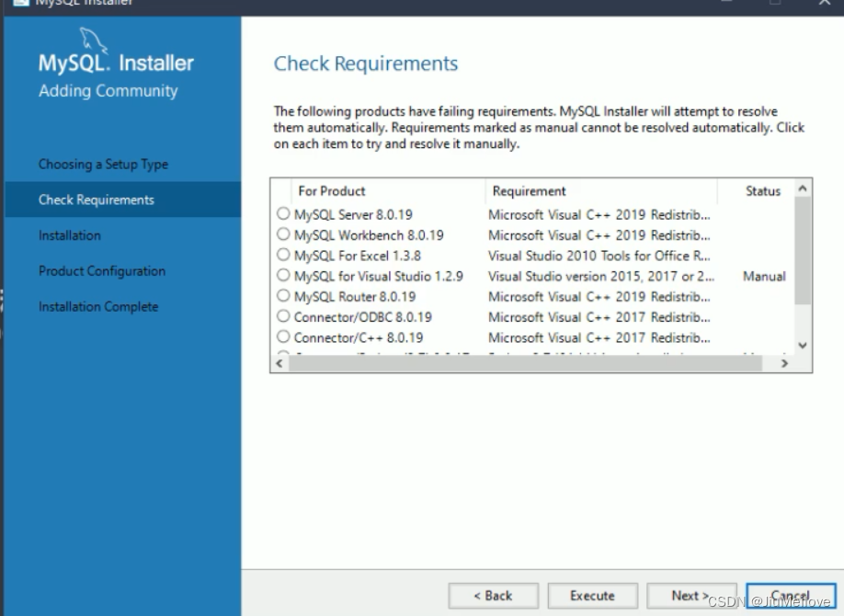Viewport: 844px width, 616px height.
Task: Select the Connector/ODBC 8.0.19 radio button
Action: 283,316
